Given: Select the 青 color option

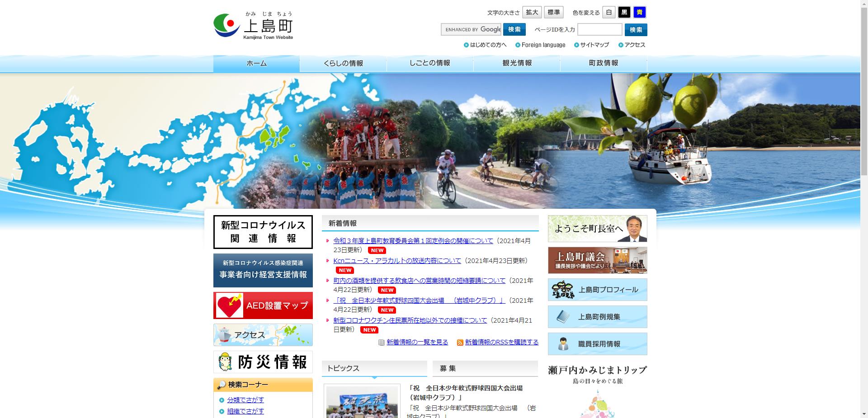Looking at the screenshot, I should click(639, 12).
